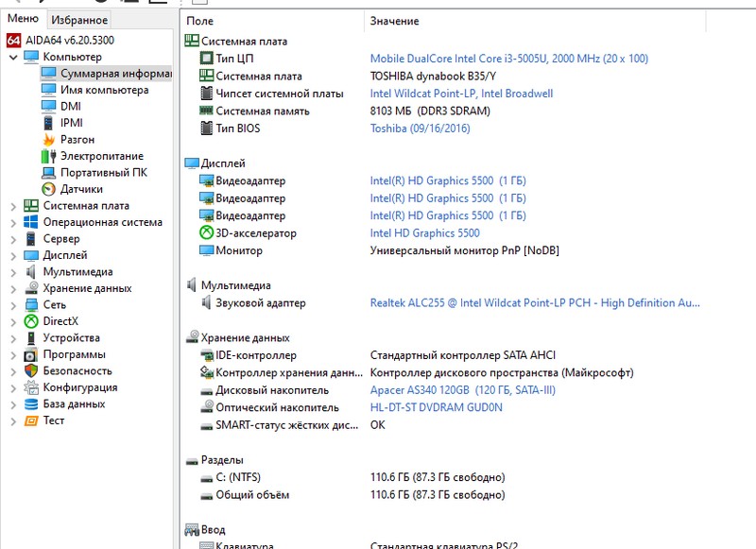
Task: Select Суммарная информация in the tree
Action: (114, 74)
